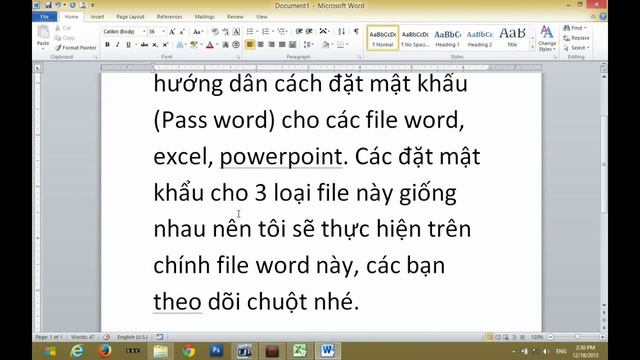This screenshot has height=360, width=640.
Task: Shrink font size with small A
Action: pyautogui.click(x=182, y=31)
